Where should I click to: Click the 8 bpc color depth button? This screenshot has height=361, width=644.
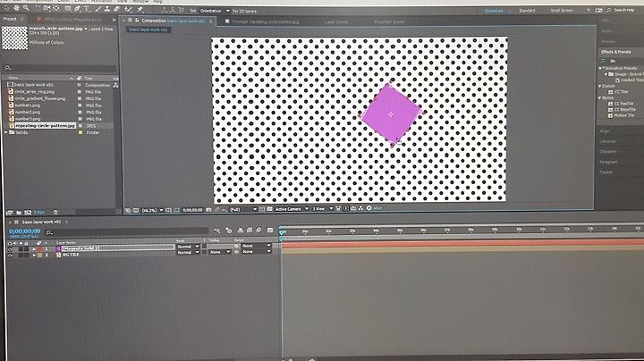[x=39, y=212]
